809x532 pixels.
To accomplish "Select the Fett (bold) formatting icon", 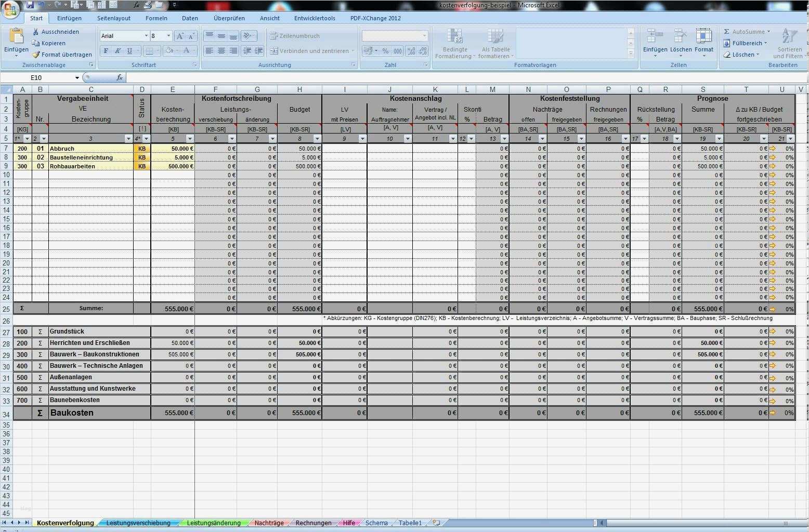I will tap(106, 51).
